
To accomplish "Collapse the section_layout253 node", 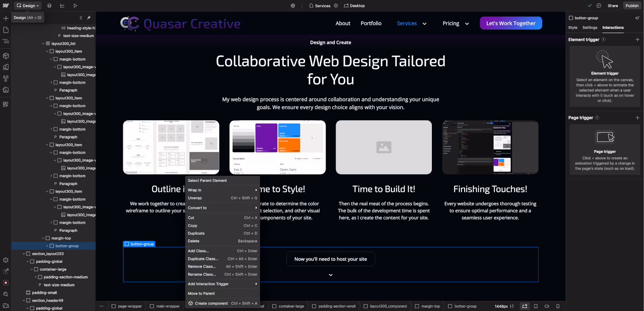I will point(24,254).
